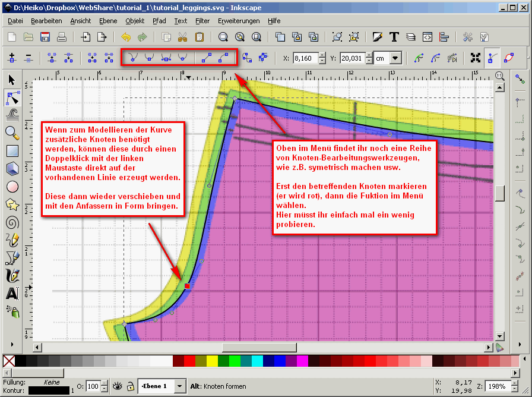
Task: Expand the Ebene 1 layer dropdown
Action: click(x=180, y=386)
